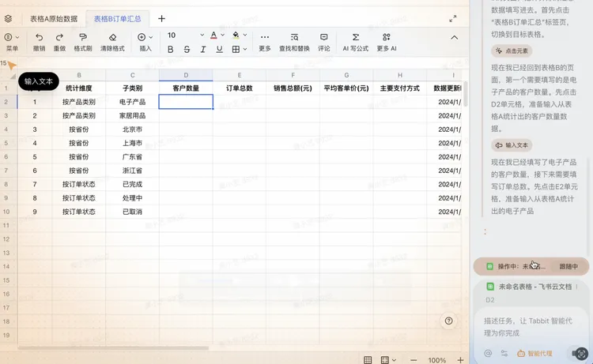Toggle the 跟随中 follow mode button
The image size is (593, 364).
[x=568, y=267]
